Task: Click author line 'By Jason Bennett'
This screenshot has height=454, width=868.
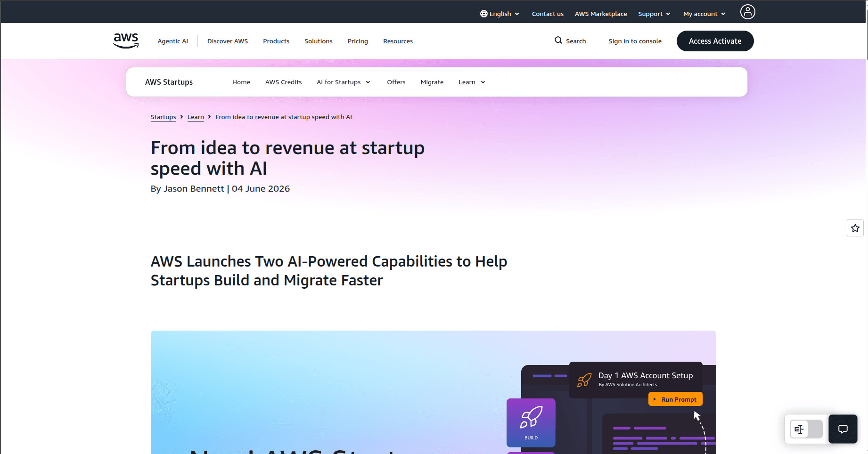Action: pyautogui.click(x=187, y=188)
